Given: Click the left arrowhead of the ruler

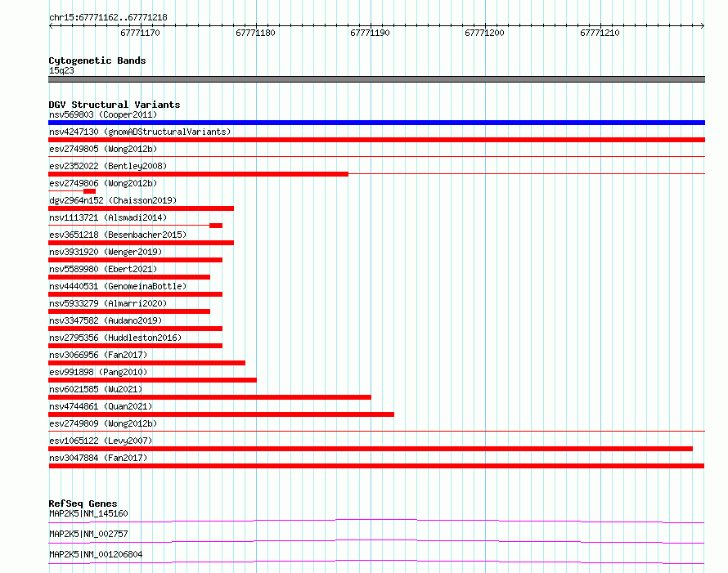Looking at the screenshot, I should [x=51, y=25].
